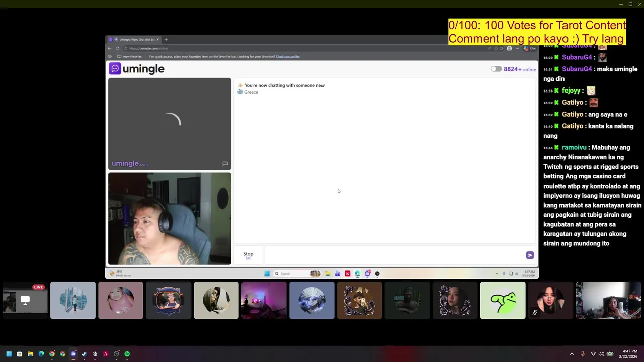Viewport: 644px width, 362px height.
Task: Click the ramoivu username in stream chat
Action: pyautogui.click(x=574, y=148)
